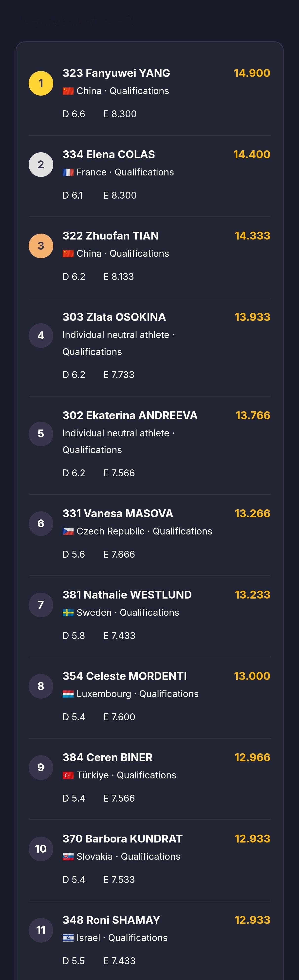Viewport: 299px width, 980px height.
Task: Click the rank 10 badge
Action: click(x=41, y=848)
